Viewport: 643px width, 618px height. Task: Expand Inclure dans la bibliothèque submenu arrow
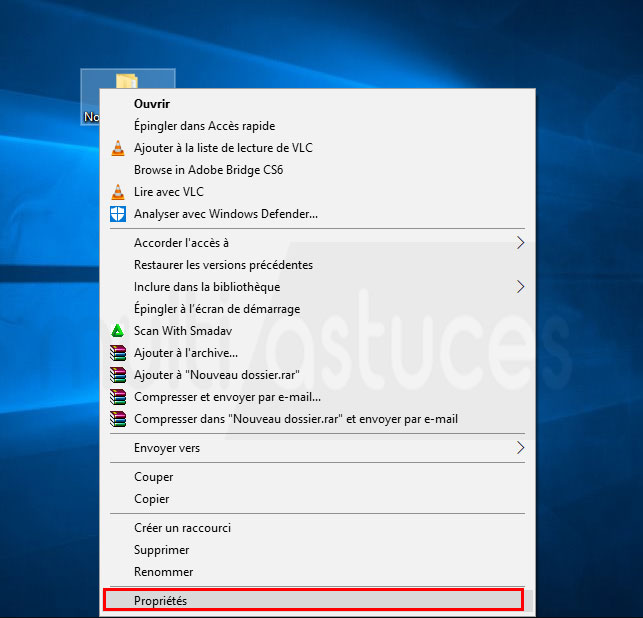(520, 287)
